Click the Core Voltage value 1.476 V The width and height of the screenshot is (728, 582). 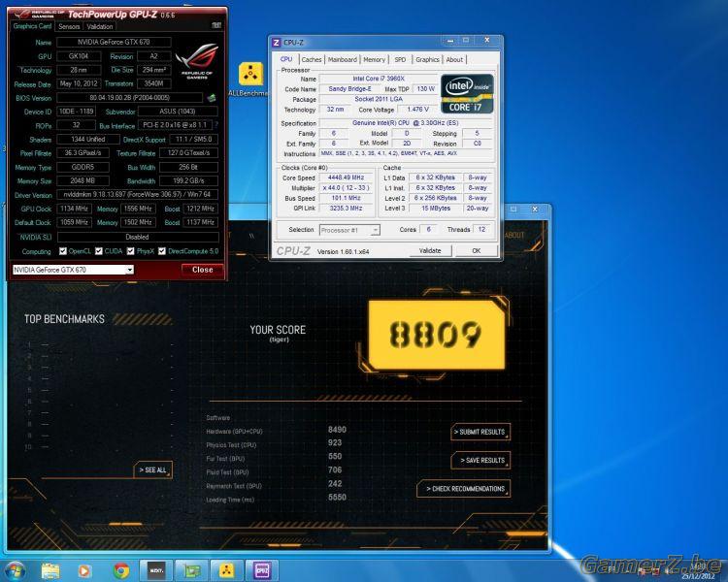pyautogui.click(x=417, y=110)
